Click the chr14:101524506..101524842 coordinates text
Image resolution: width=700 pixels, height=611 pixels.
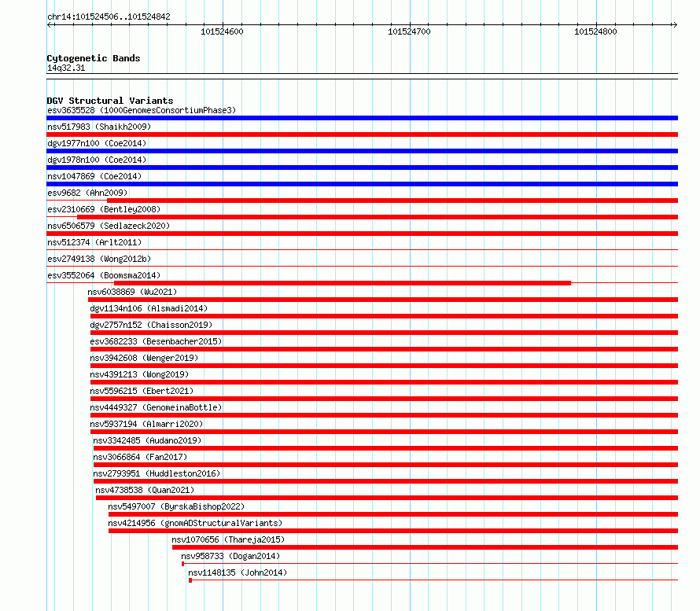click(x=109, y=17)
